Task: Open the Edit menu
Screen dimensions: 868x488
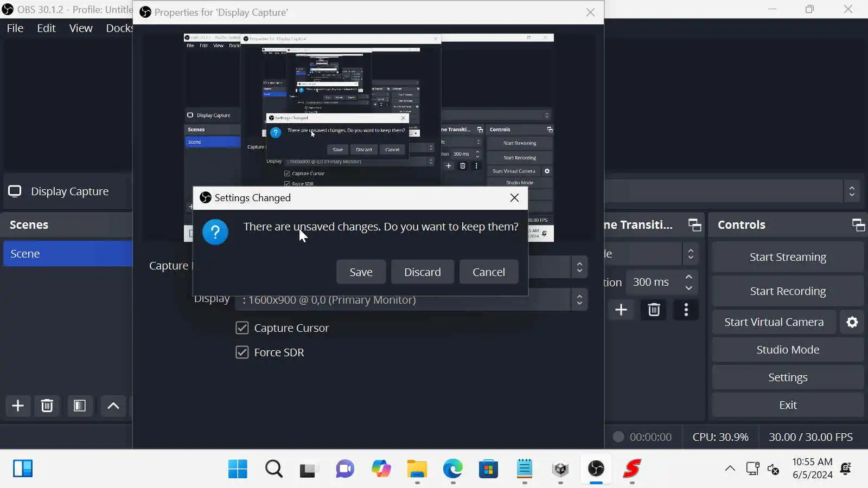Action: click(46, 28)
